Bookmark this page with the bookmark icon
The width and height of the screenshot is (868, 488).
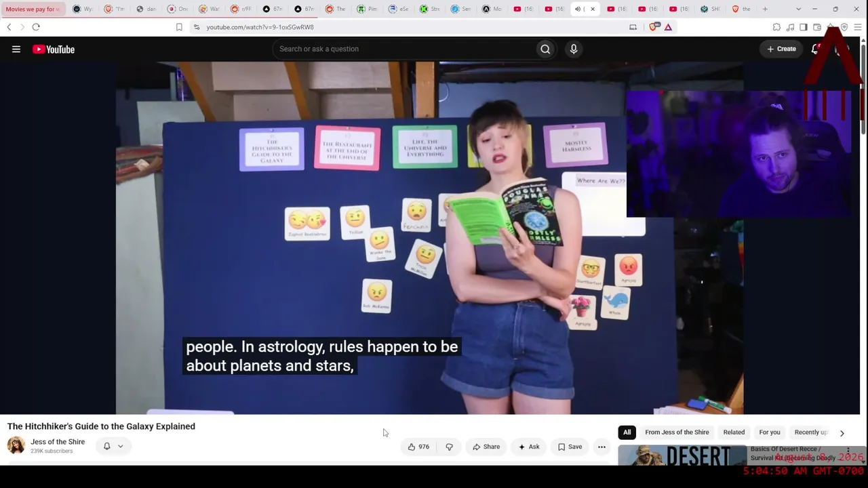[x=179, y=27]
